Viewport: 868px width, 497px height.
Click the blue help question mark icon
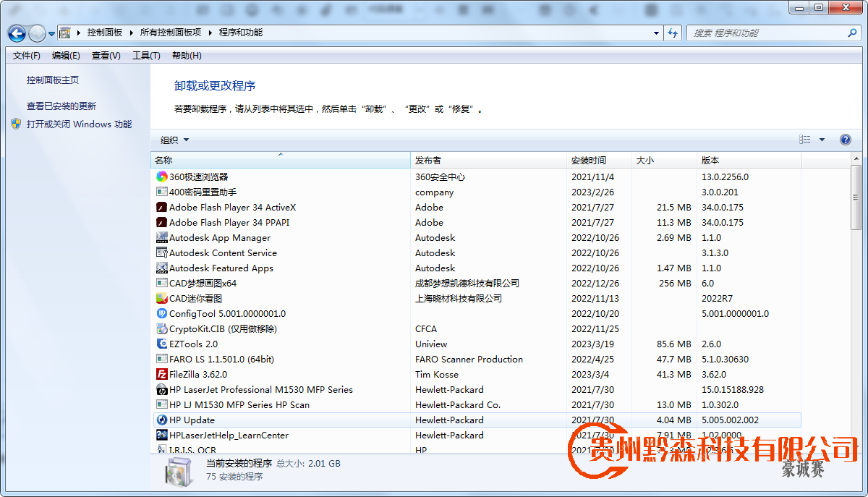click(x=845, y=140)
